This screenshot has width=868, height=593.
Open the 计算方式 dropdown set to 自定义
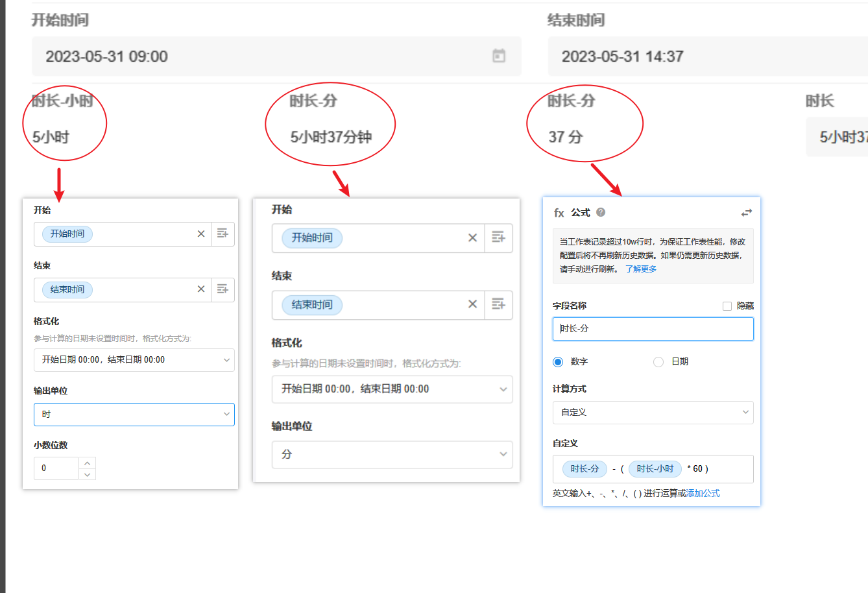[x=653, y=413]
